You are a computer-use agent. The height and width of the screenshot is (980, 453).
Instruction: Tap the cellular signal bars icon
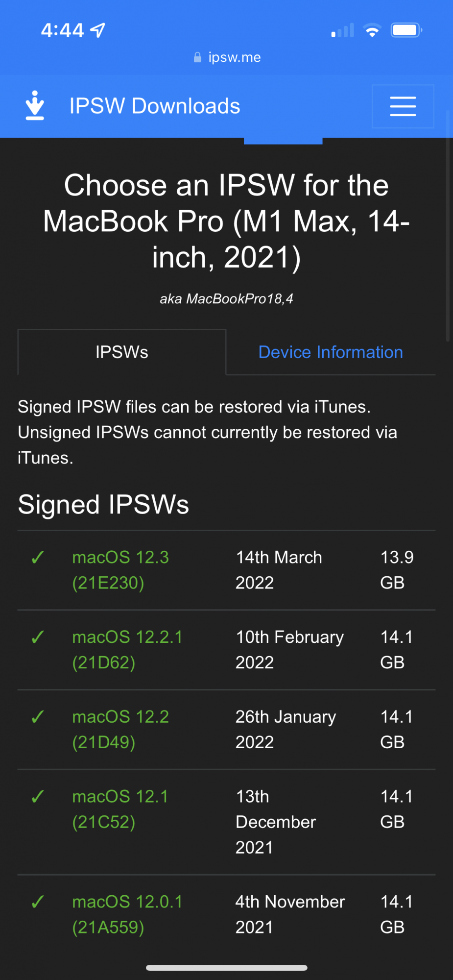tap(343, 30)
